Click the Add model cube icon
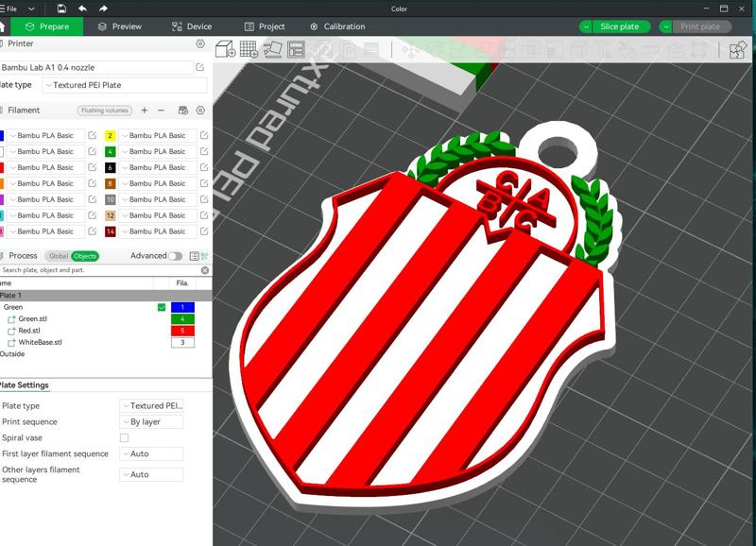 [x=225, y=49]
